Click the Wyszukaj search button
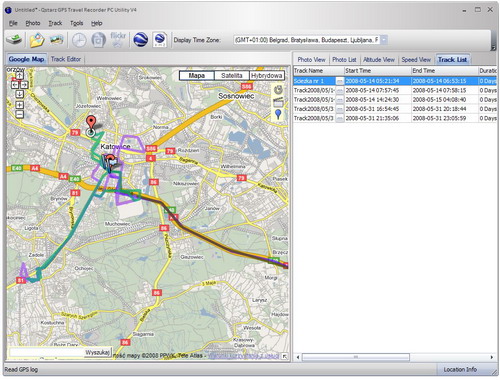The image size is (500, 380). [x=97, y=353]
